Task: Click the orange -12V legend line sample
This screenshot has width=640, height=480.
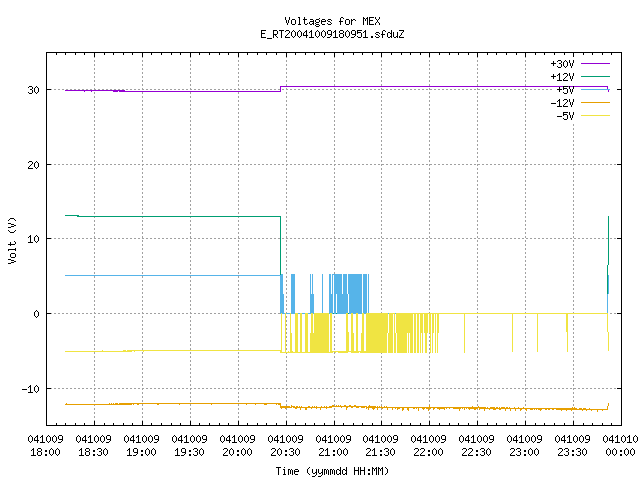Action: pyautogui.click(x=595, y=102)
